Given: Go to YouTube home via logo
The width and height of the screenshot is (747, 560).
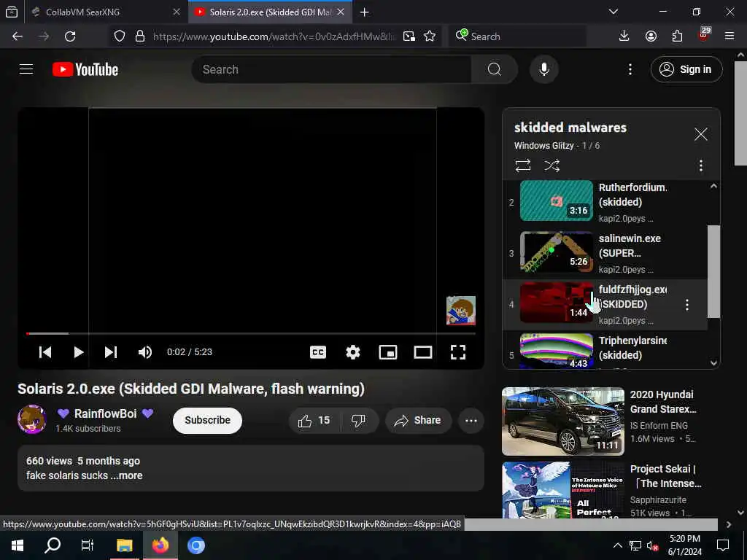Looking at the screenshot, I should 85,69.
